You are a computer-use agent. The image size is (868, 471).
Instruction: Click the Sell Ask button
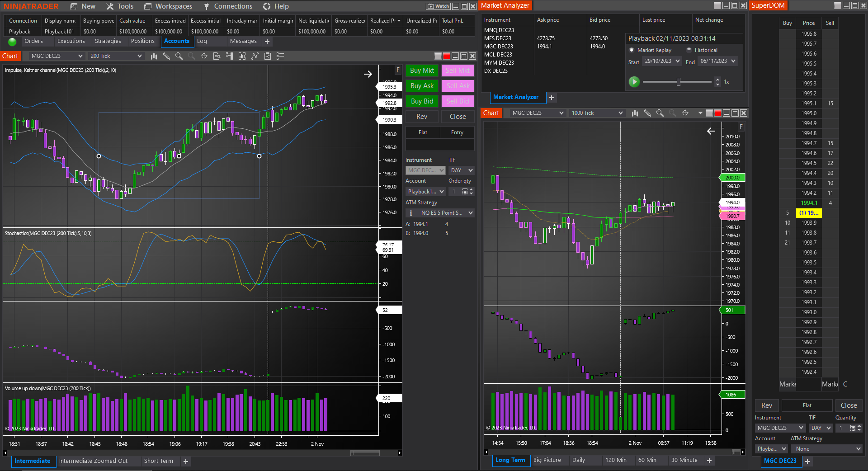458,86
